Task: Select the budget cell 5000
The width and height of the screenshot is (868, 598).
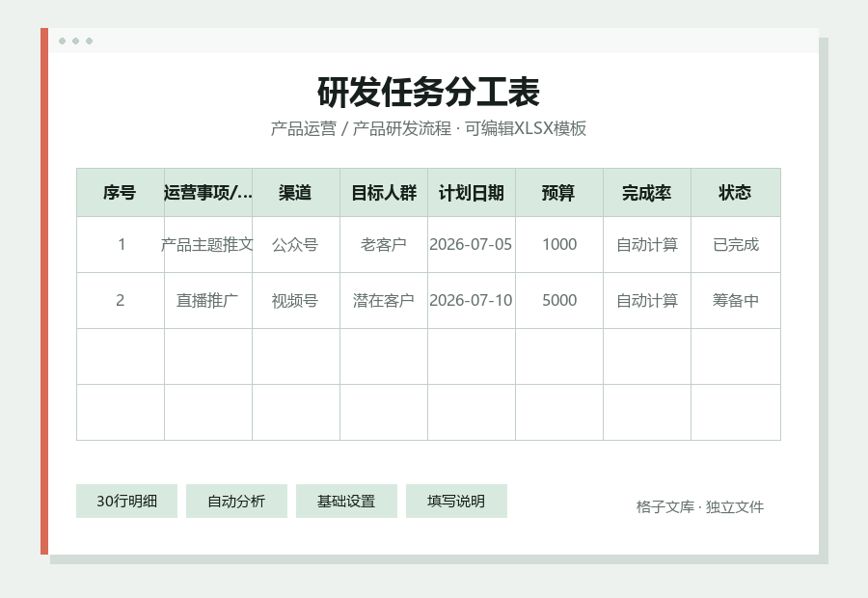Action: [559, 300]
